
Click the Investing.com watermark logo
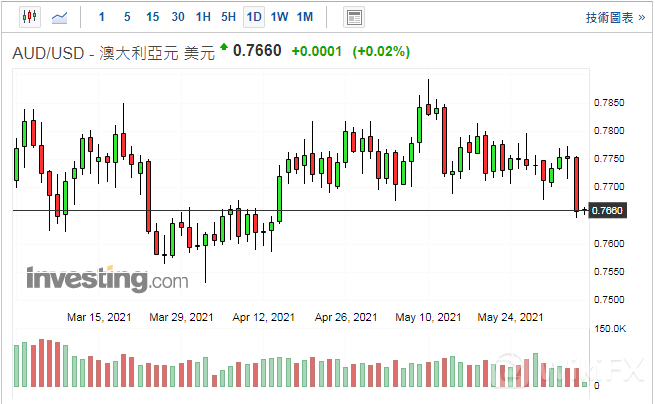(x=107, y=277)
